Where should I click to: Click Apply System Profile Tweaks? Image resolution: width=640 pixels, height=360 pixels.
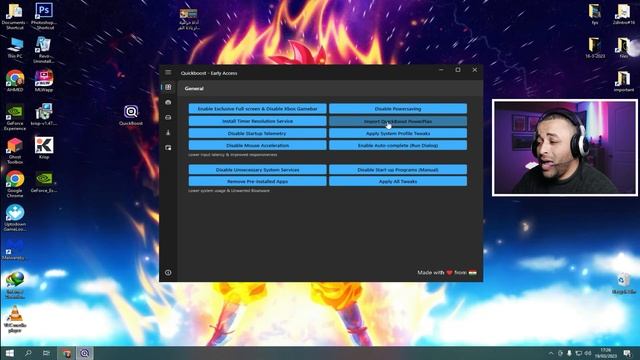click(x=398, y=133)
